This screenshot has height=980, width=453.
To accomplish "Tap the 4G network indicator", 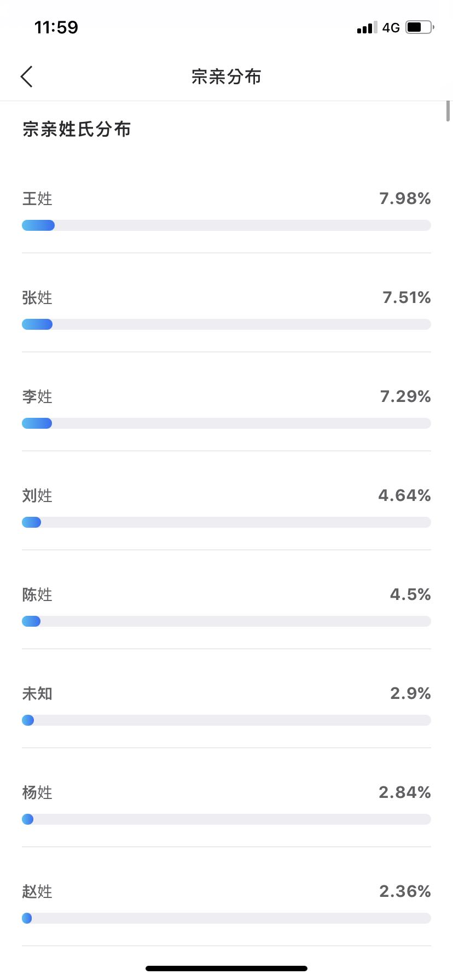I will (391, 27).
